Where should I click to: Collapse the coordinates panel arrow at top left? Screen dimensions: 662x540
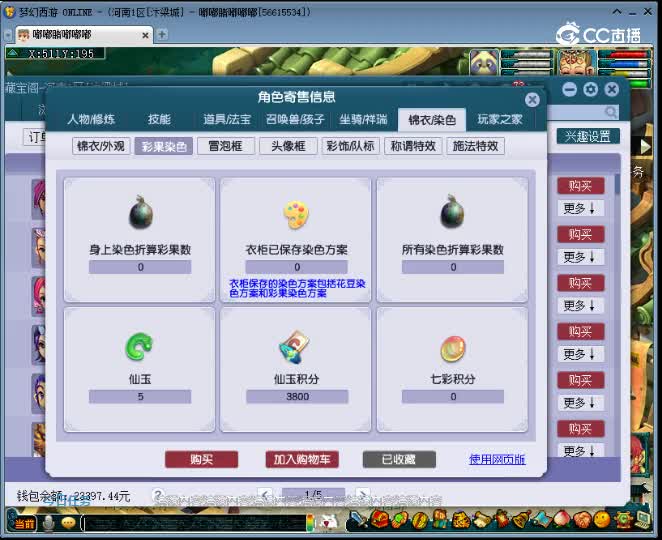click(x=13, y=53)
